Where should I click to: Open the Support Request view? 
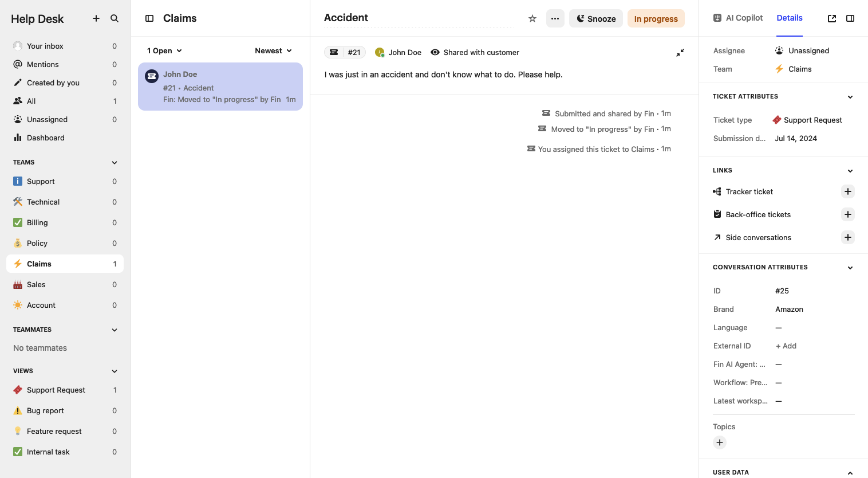point(65,390)
